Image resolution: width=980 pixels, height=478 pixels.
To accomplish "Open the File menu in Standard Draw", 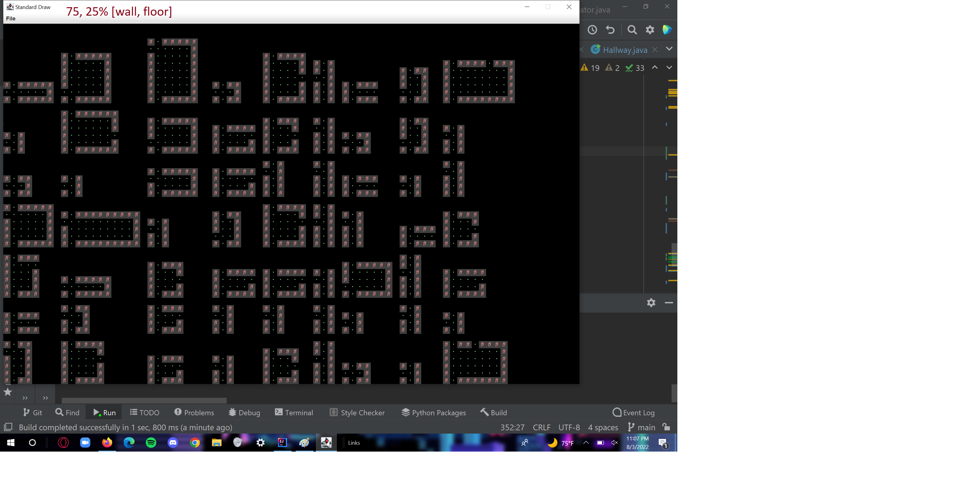I will tap(11, 18).
